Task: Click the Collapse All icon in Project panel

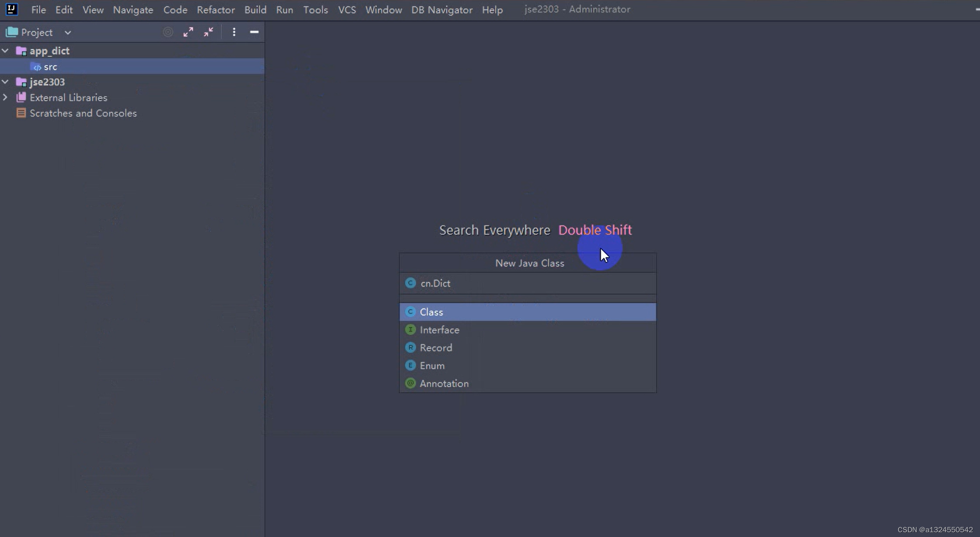Action: click(x=209, y=32)
